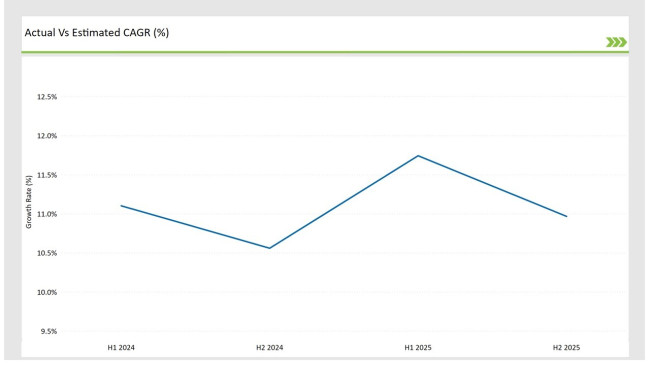Click the line's peak point at H1 2025
This screenshot has height=365, width=650.
point(418,156)
